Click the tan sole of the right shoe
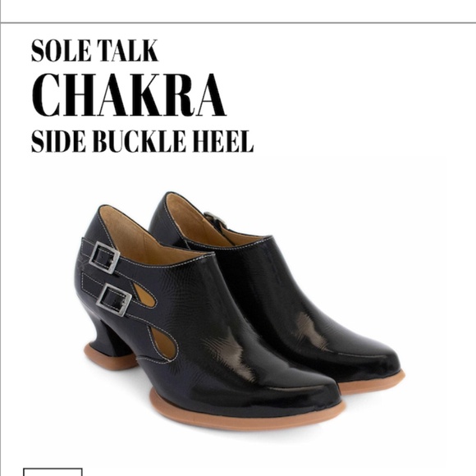Screen dimensions: 476x476 (372, 383)
